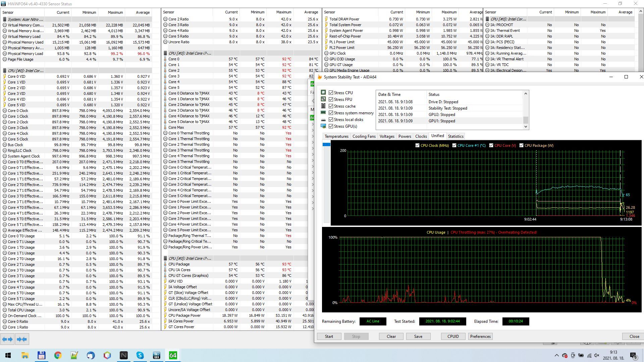
Task: Open the Statistics tab
Action: click(x=455, y=136)
